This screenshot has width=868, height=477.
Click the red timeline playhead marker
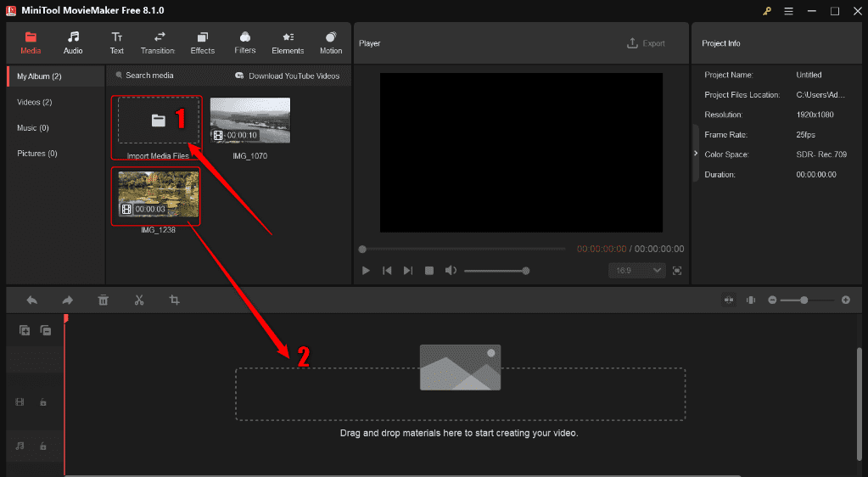tap(65, 318)
